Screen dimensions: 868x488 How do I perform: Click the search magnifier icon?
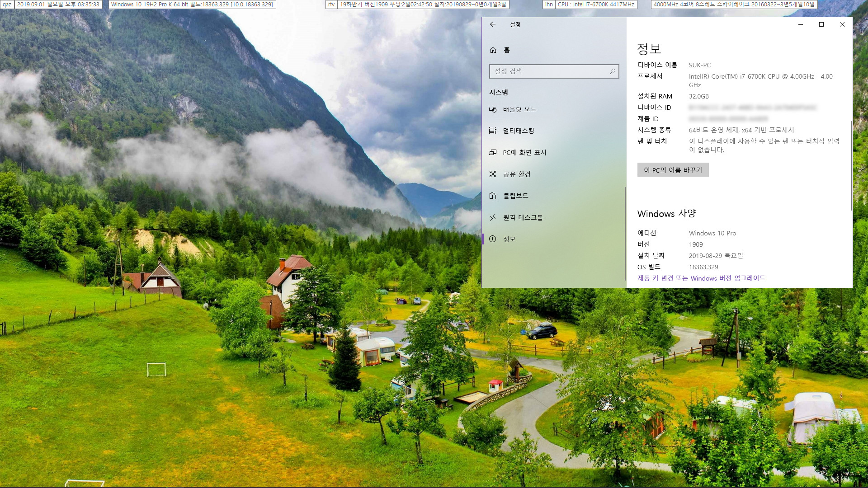(x=613, y=71)
